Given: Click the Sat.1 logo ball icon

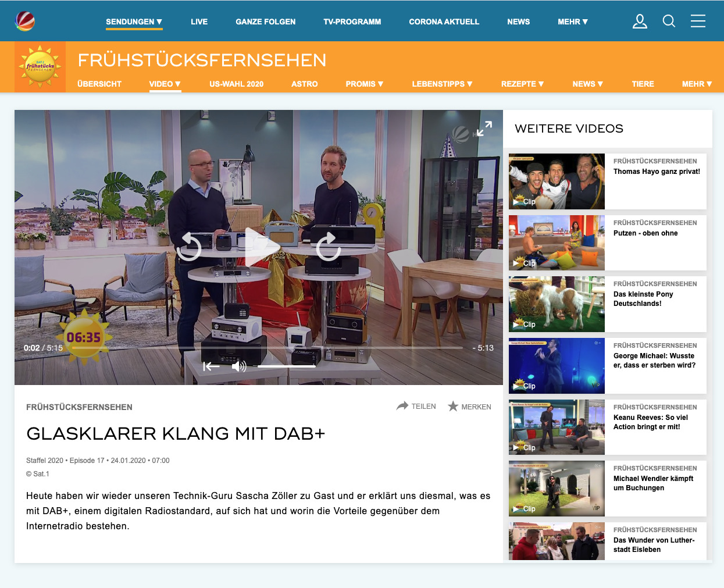Looking at the screenshot, I should tap(25, 21).
